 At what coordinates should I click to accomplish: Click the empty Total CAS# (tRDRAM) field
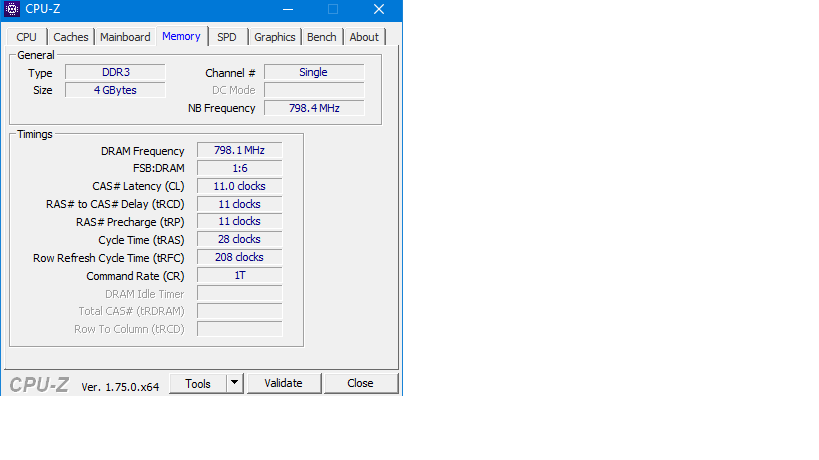240,311
